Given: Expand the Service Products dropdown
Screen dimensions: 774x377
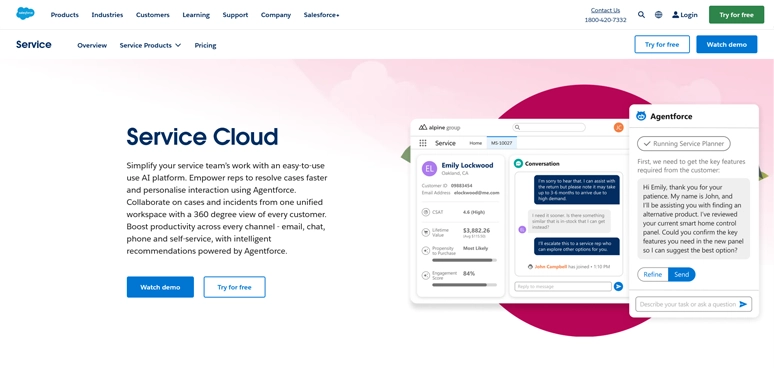Looking at the screenshot, I should coord(150,45).
